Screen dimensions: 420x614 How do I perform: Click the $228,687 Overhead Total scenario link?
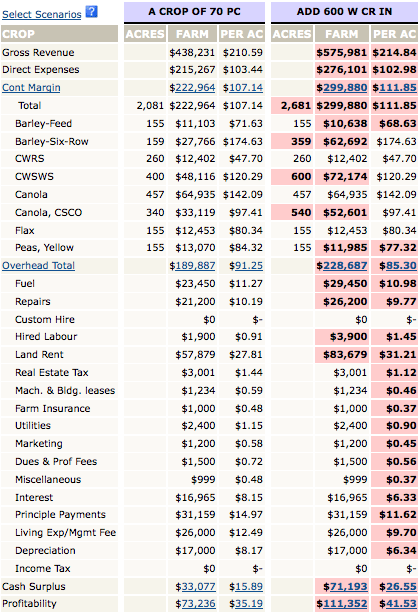pos(341,265)
